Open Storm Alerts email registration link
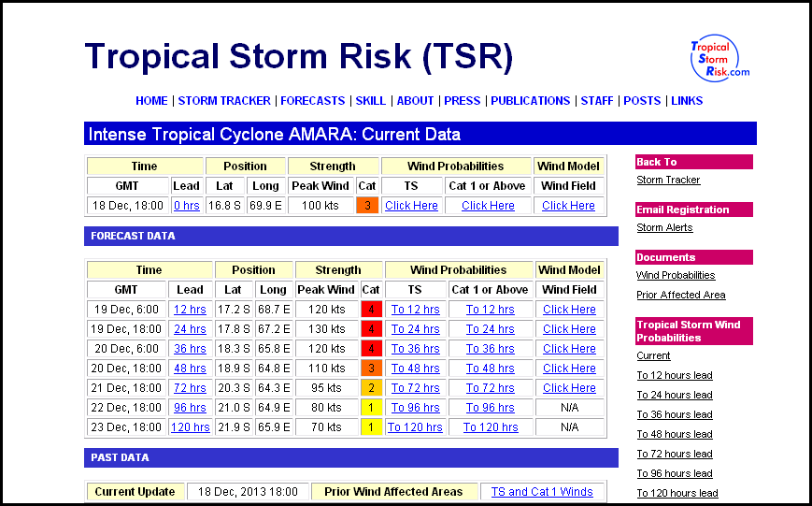Screen dimensions: 812x506 (664, 227)
